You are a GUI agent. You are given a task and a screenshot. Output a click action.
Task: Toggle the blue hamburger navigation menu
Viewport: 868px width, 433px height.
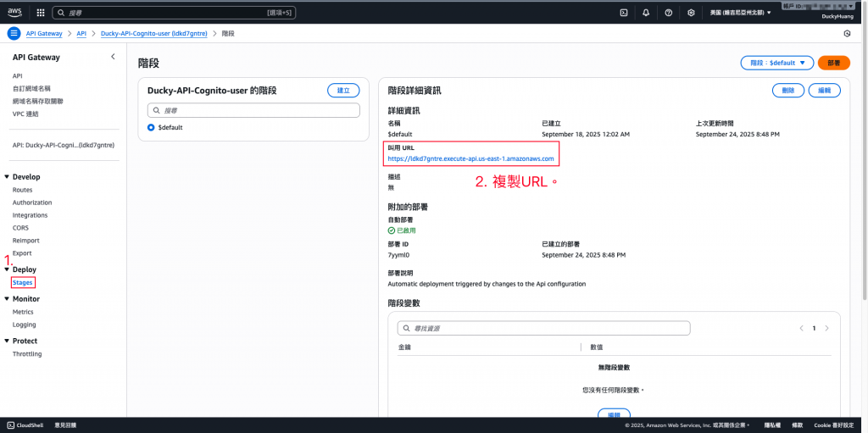pyautogui.click(x=14, y=33)
